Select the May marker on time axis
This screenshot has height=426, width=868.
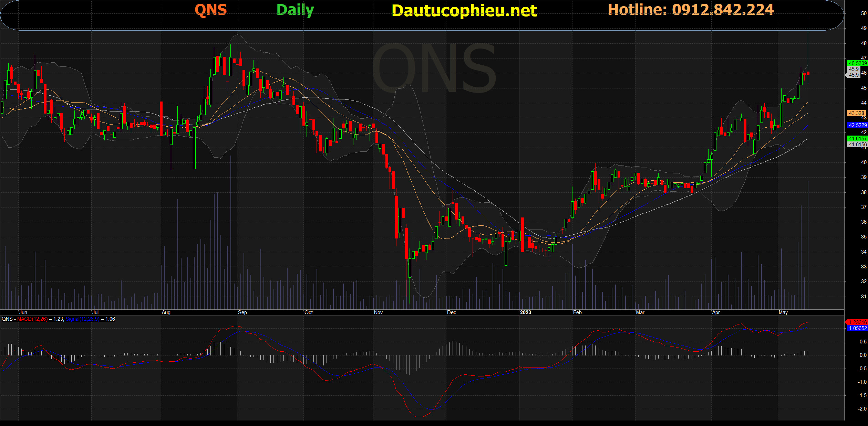click(x=783, y=312)
